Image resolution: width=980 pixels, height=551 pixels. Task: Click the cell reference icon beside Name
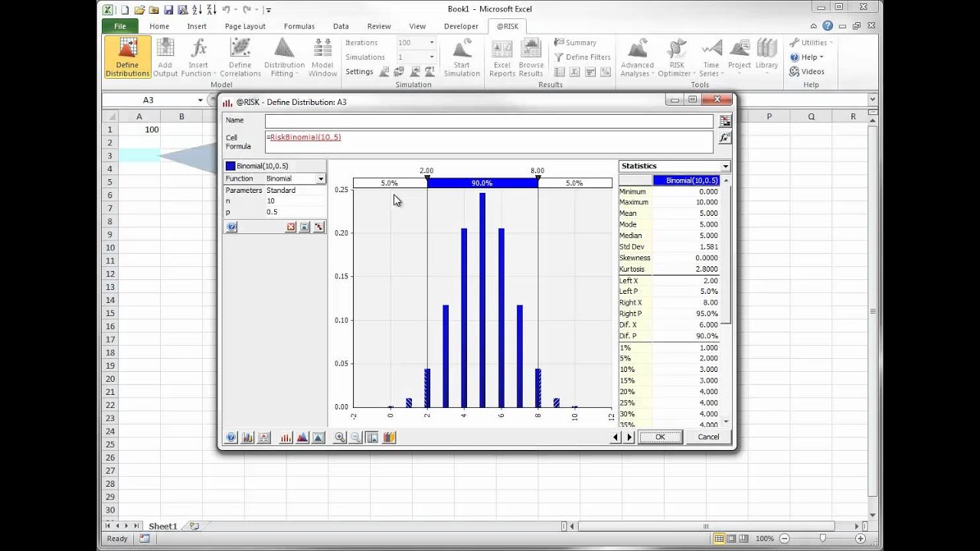click(x=724, y=120)
